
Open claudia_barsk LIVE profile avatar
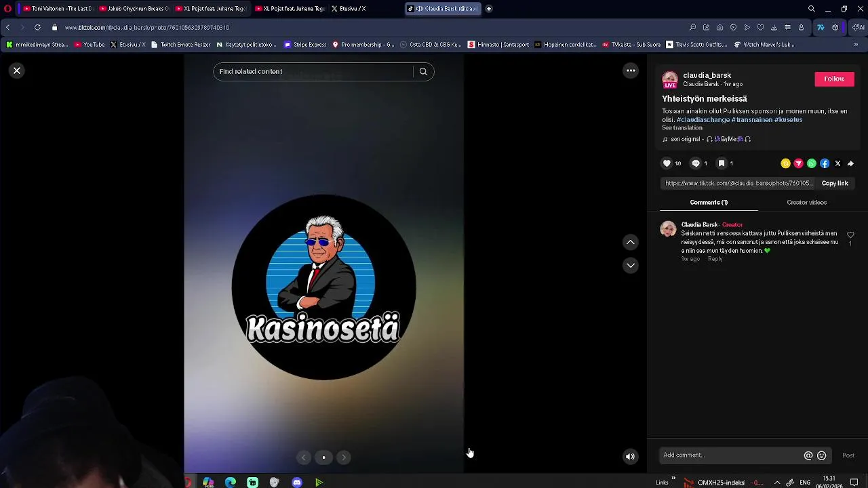point(670,80)
